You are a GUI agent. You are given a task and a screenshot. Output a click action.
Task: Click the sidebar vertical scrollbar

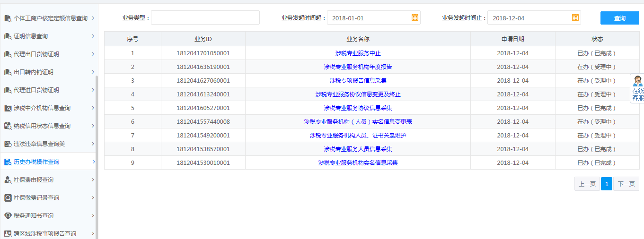(97, 156)
